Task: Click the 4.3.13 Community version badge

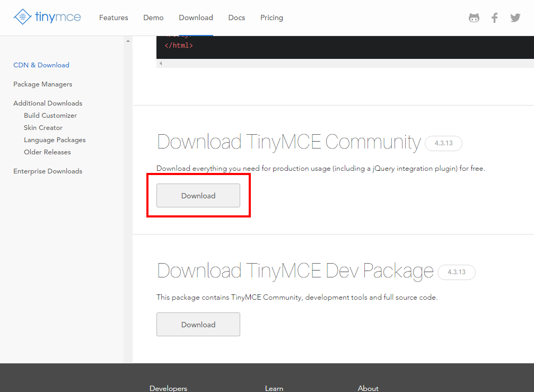Action: point(443,143)
